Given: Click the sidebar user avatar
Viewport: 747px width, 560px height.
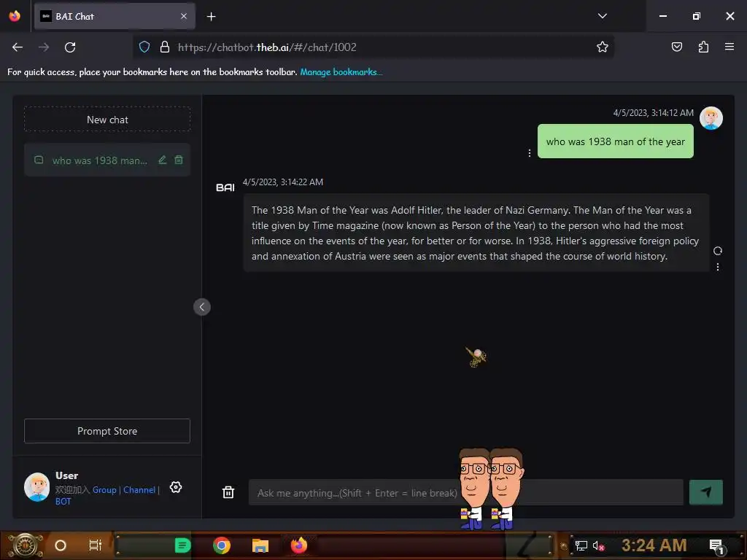Looking at the screenshot, I should (36, 486).
